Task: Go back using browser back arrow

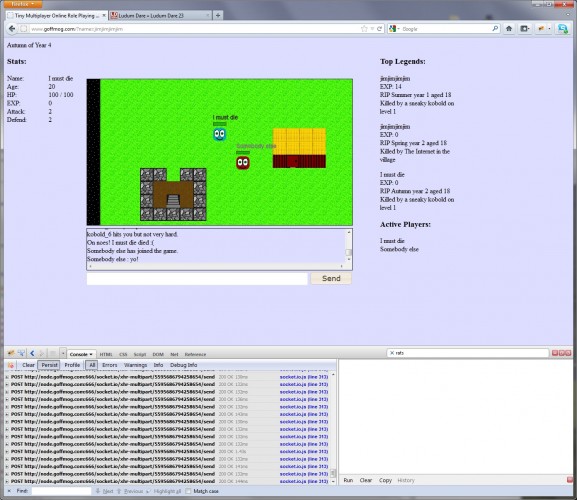Action: point(12,29)
